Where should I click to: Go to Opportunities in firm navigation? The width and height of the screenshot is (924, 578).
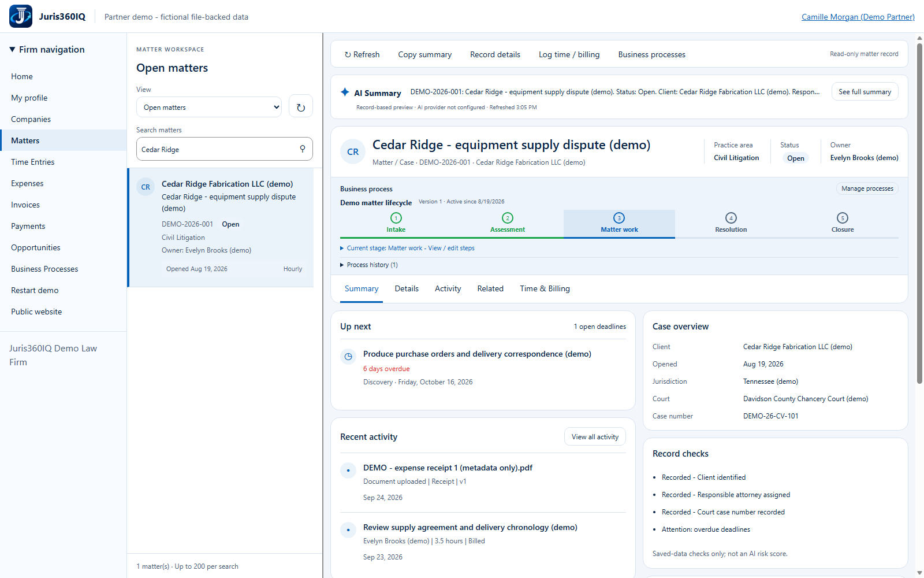click(64, 247)
